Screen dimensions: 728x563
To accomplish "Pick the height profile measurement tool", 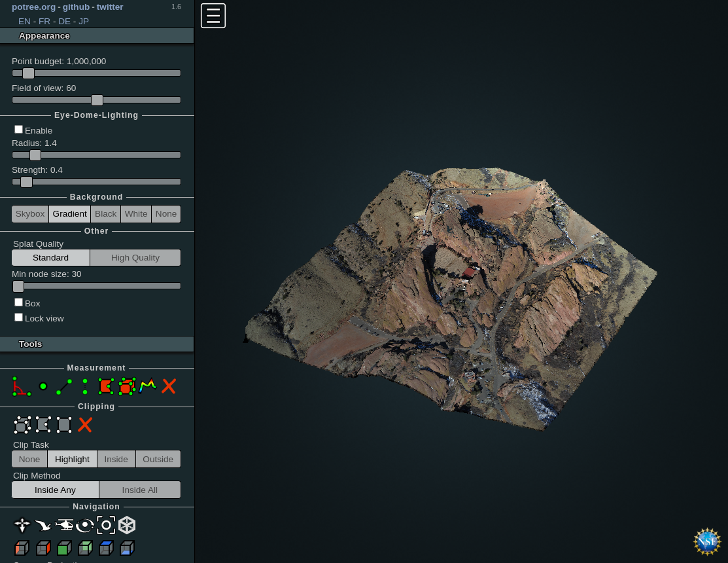I will tap(148, 386).
